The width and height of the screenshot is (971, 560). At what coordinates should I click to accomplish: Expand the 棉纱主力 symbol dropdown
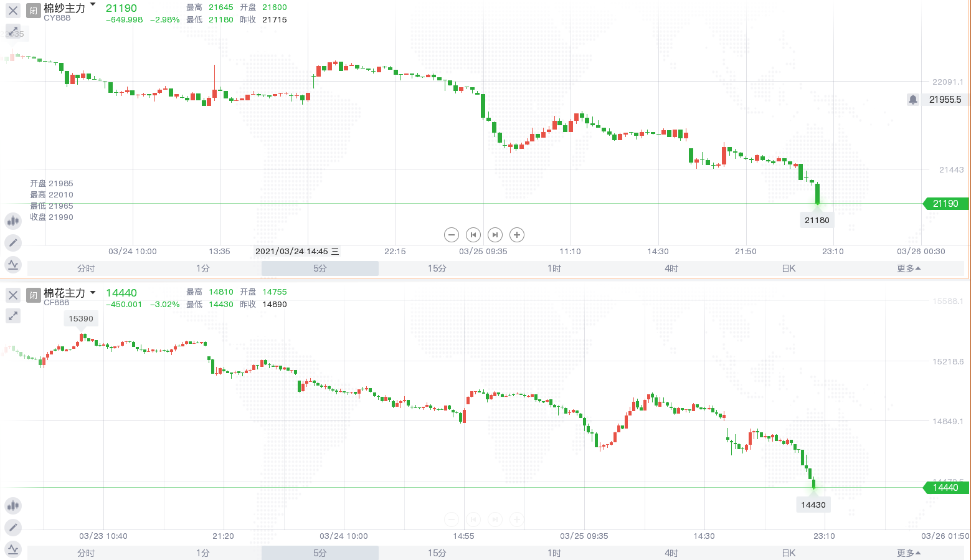(93, 5)
